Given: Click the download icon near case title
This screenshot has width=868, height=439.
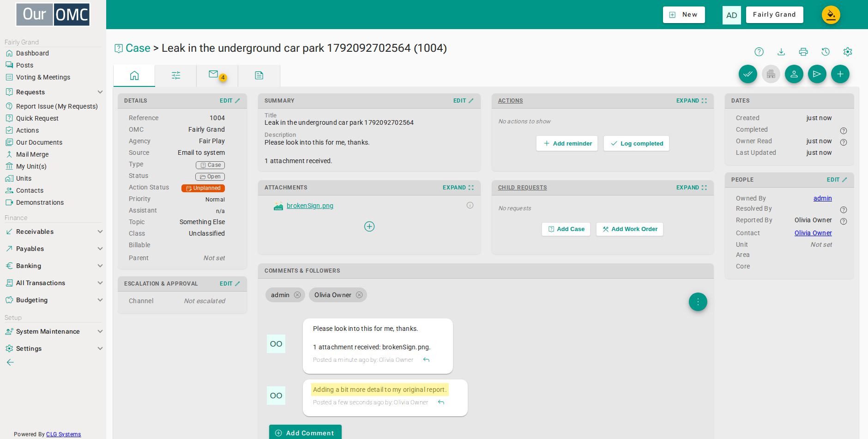Looking at the screenshot, I should 781,52.
